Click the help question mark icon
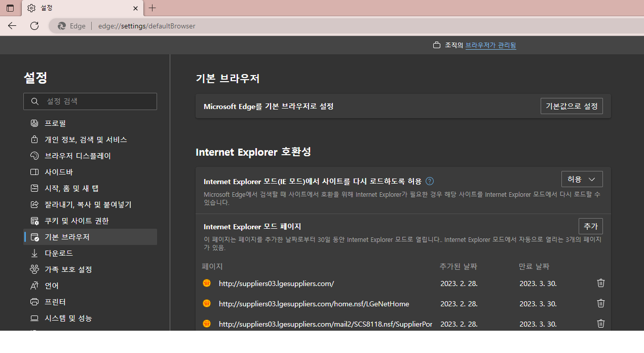Viewport: 644px width, 353px height. [x=430, y=181]
